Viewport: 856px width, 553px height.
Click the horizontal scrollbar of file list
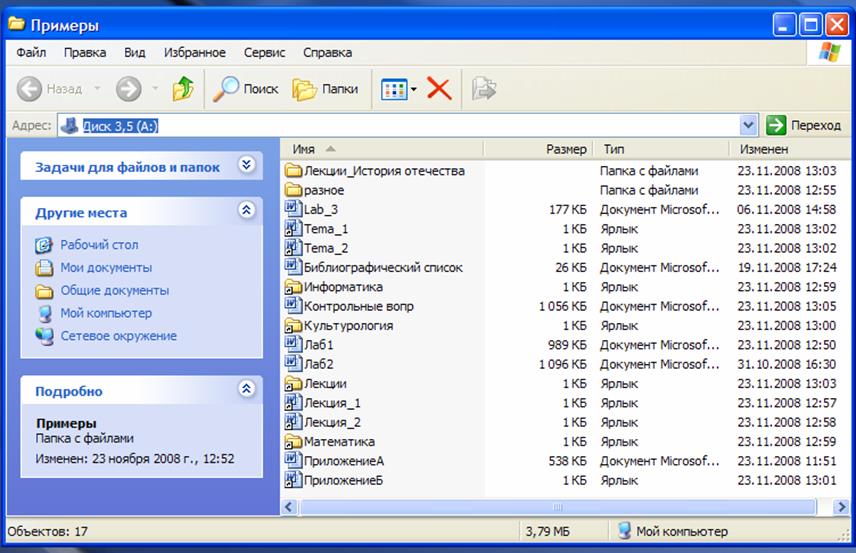point(557,507)
